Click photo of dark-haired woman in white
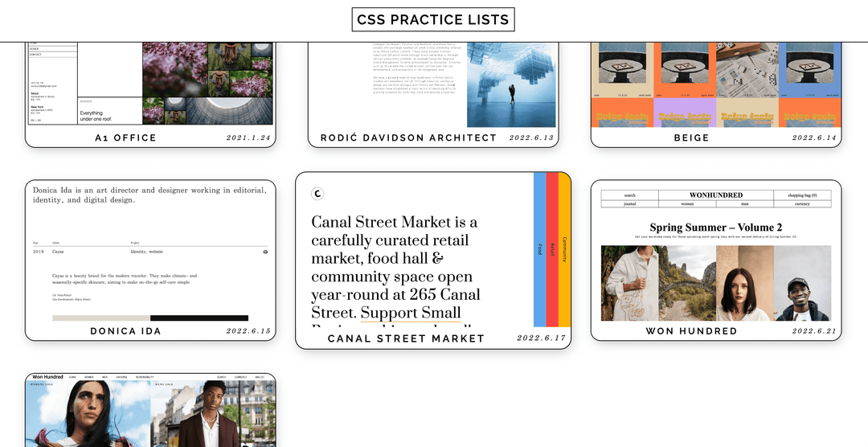This screenshot has width=868, height=447. [744, 283]
